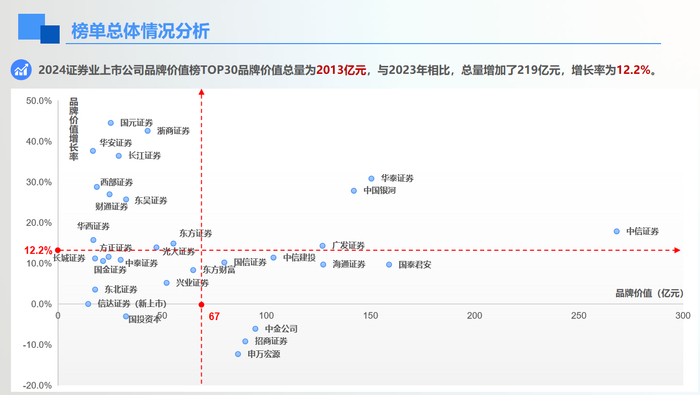Click the 信达证券 (新上市) label
The width and height of the screenshot is (700, 395).
click(132, 304)
